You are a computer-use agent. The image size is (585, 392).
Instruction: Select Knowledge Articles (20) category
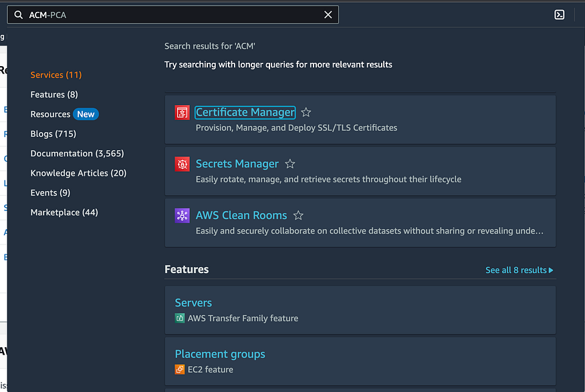[x=78, y=173]
